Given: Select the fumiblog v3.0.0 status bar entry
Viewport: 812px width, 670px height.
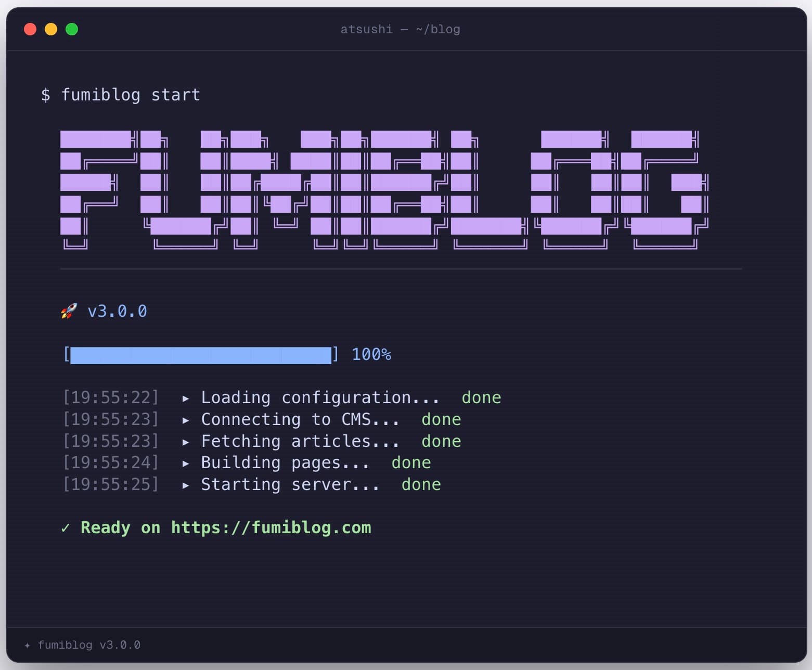Looking at the screenshot, I should pyautogui.click(x=89, y=645).
